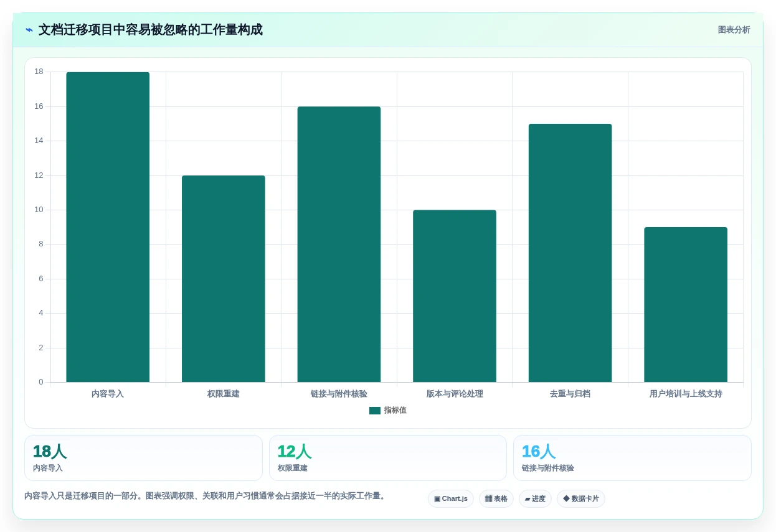Click the 权限重建 x-axis label
The height and width of the screenshot is (532, 776).
(224, 394)
